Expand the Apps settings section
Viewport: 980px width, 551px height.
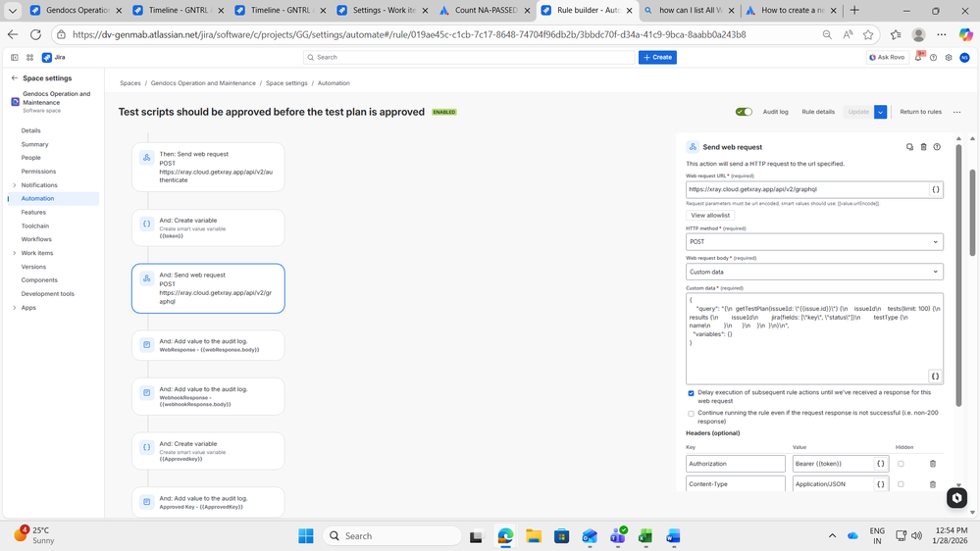[15, 307]
